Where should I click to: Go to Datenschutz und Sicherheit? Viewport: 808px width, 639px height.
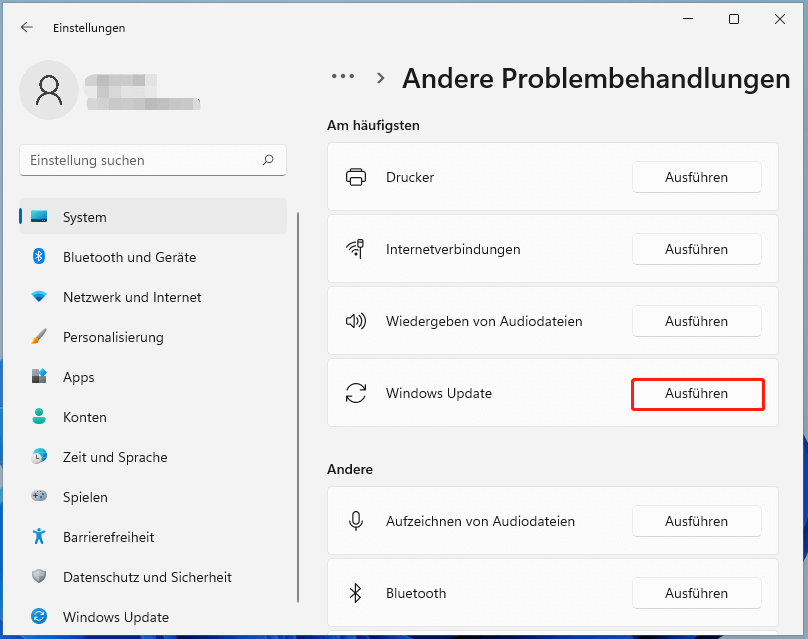coord(153,576)
